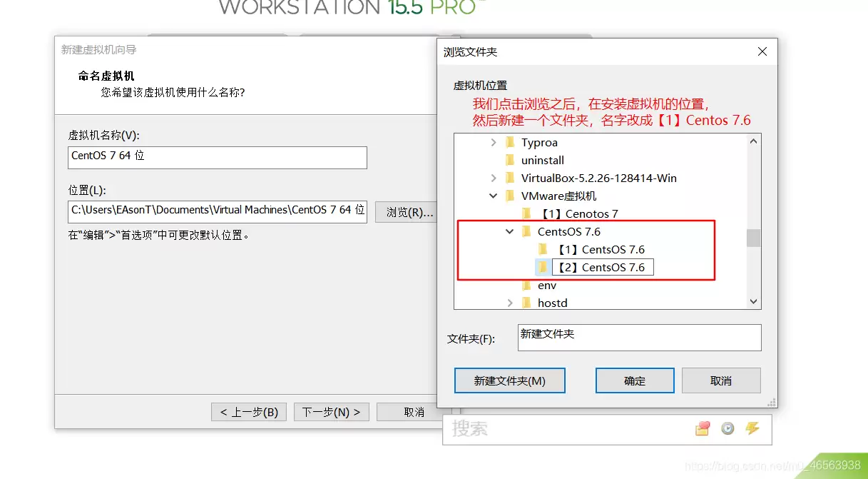Expand the Typroa folder node
Viewport: 868px width, 479px height.
pos(493,143)
